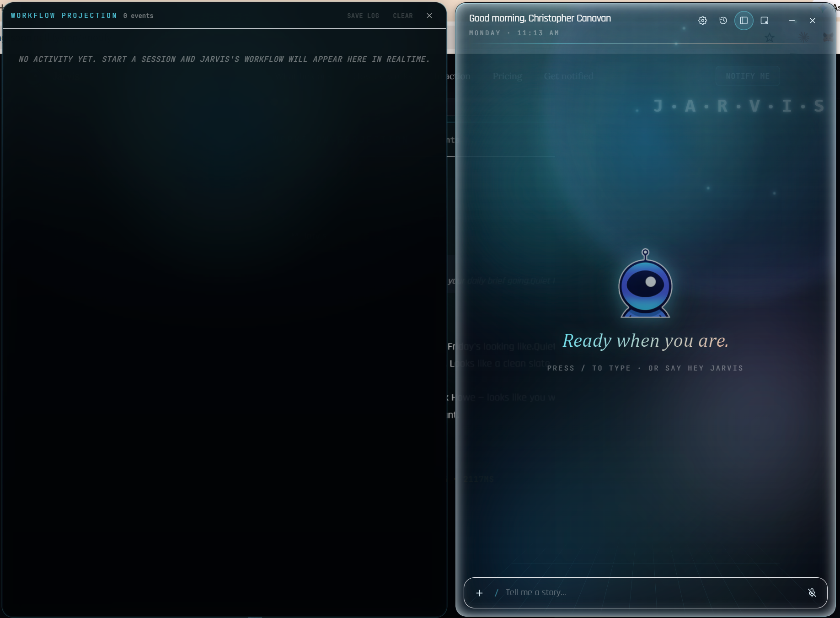The image size is (840, 618).
Task: Open the Pricing link in background page
Action: tap(507, 76)
